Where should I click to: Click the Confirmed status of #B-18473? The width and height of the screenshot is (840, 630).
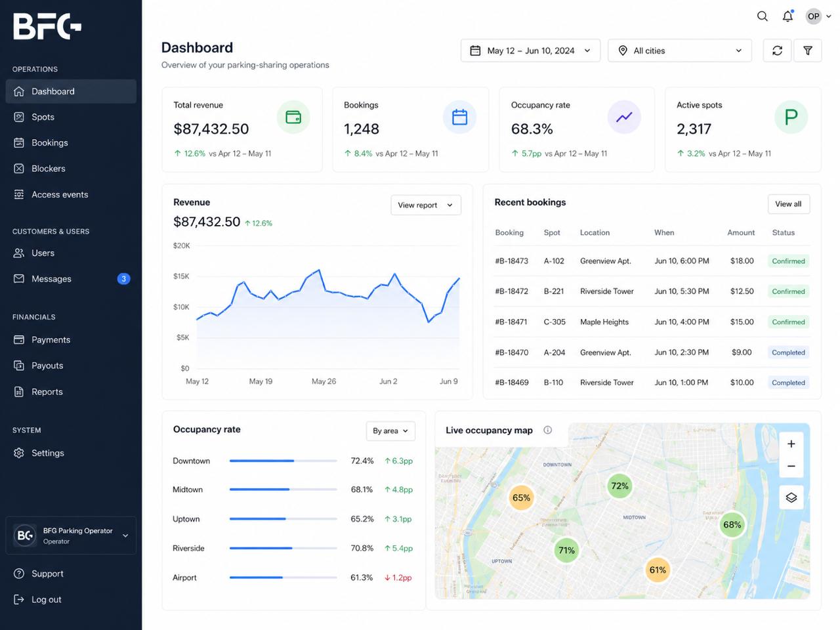[x=788, y=261]
